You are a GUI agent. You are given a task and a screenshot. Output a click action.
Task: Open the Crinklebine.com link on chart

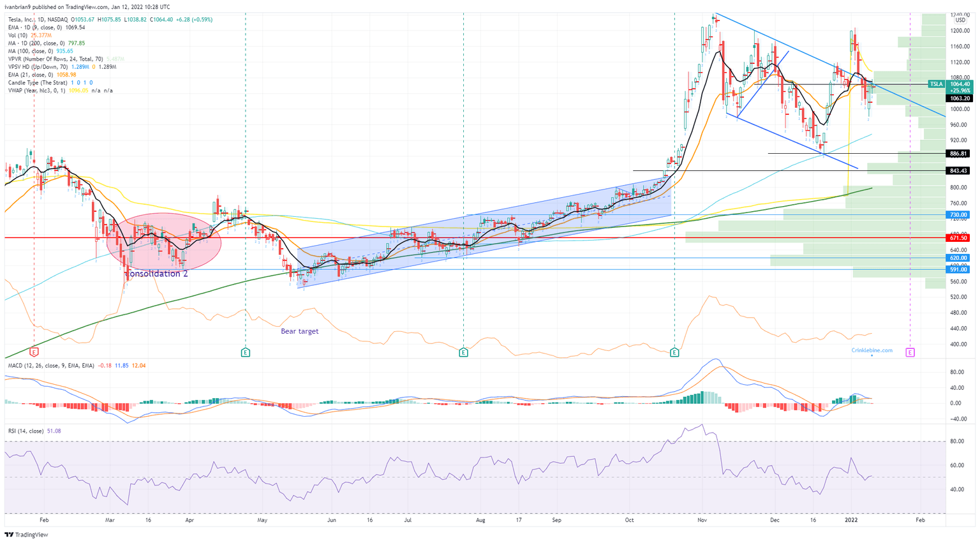pos(872,350)
